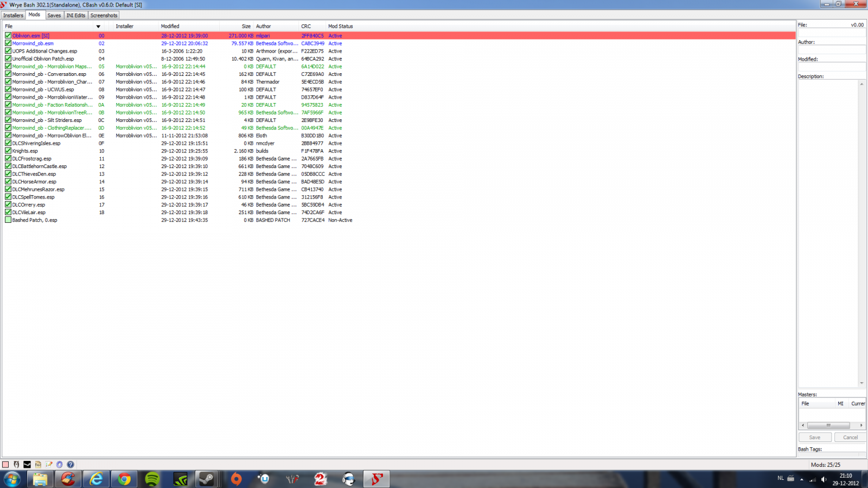
Task: Click the Masters horizontal scrollbar thumb
Action: (828, 426)
